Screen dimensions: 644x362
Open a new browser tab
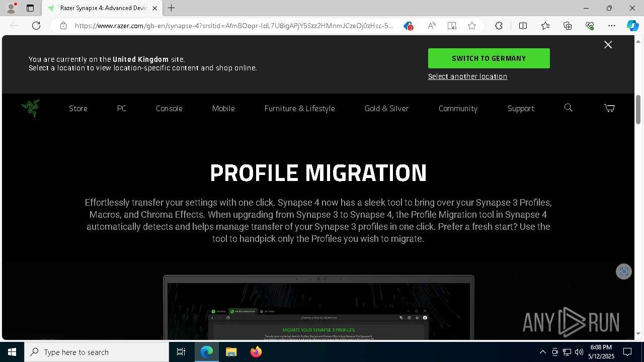[172, 8]
